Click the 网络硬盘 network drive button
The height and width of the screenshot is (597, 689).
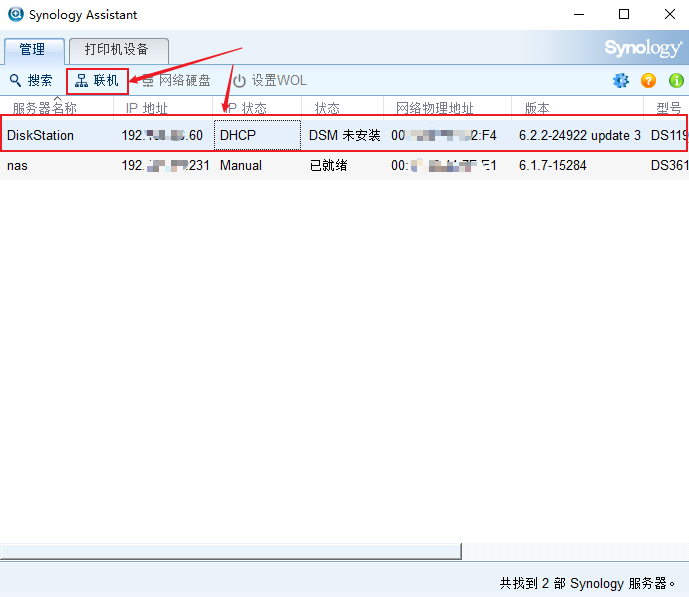176,80
